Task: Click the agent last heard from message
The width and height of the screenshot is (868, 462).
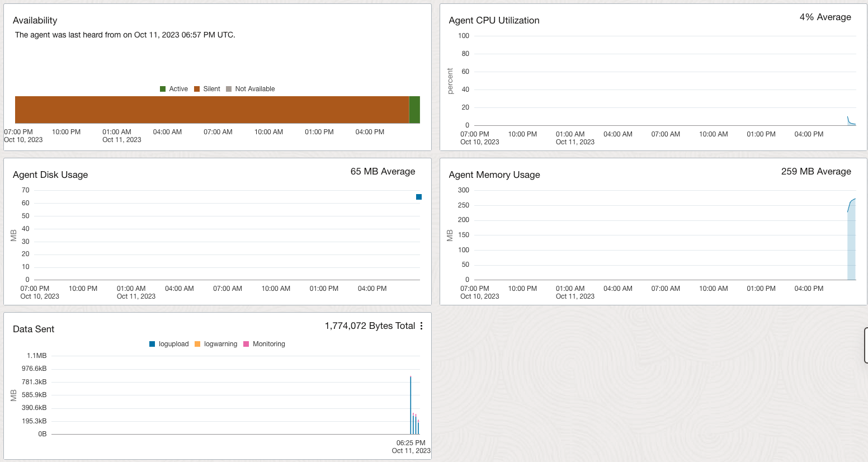Action: 125,35
